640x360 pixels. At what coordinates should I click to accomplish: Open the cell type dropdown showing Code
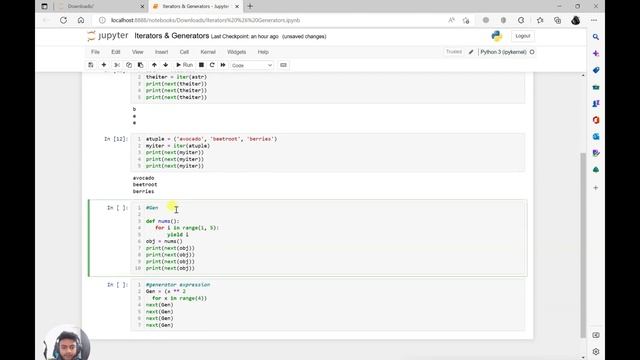coord(251,65)
